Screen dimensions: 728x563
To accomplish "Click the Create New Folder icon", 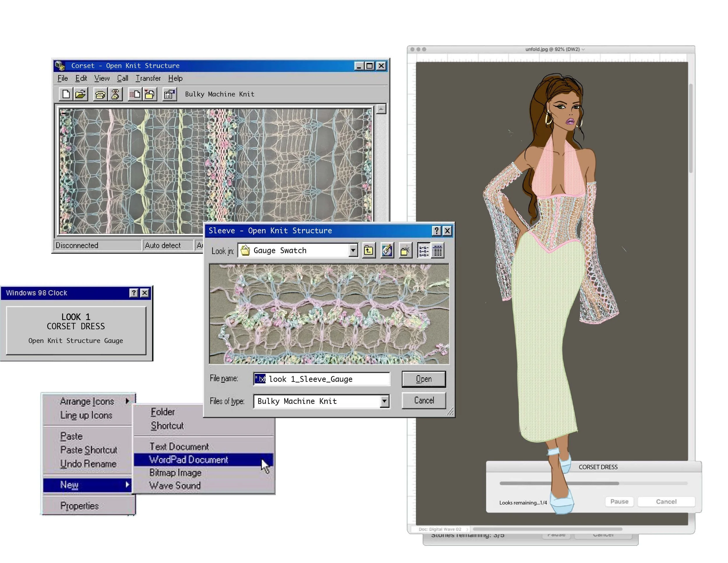I will pyautogui.click(x=405, y=251).
